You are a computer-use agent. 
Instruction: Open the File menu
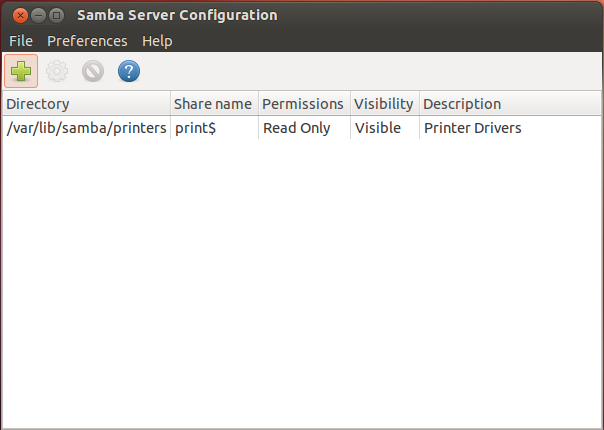point(21,41)
